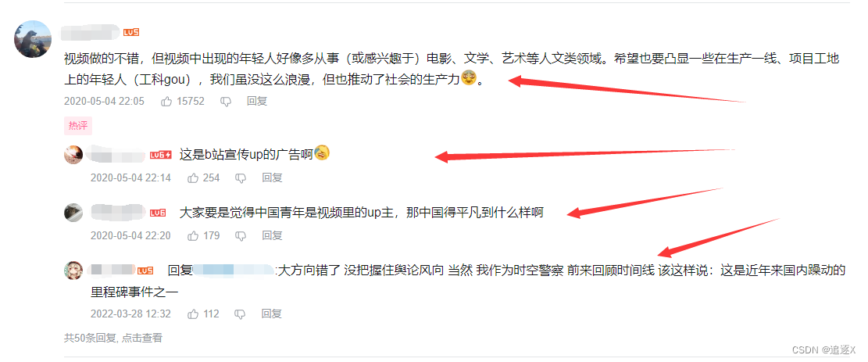Click the 热评 hot comment tag
This screenshot has height=362, width=868.
(78, 126)
